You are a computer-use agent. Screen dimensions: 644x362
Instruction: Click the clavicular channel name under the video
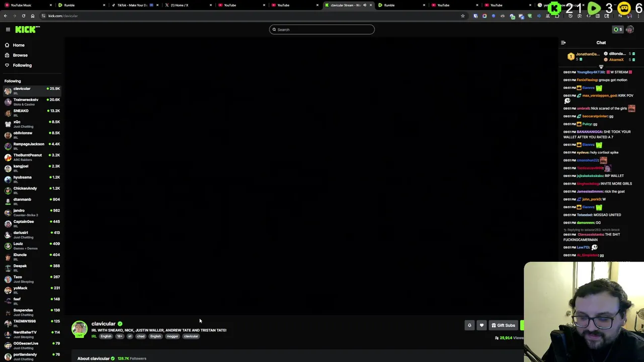(103, 324)
